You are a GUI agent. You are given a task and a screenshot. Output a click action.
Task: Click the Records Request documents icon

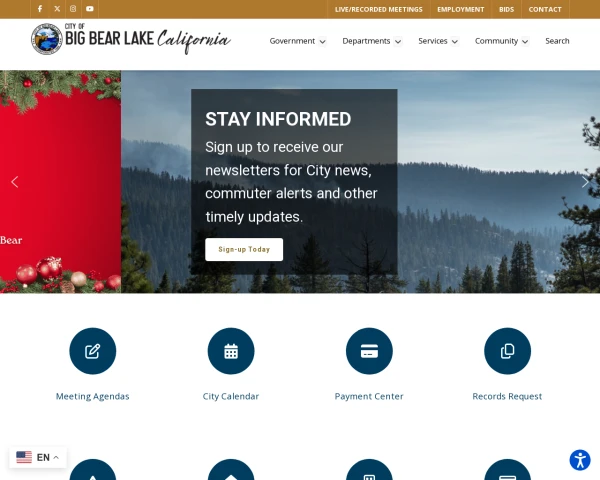(x=507, y=351)
